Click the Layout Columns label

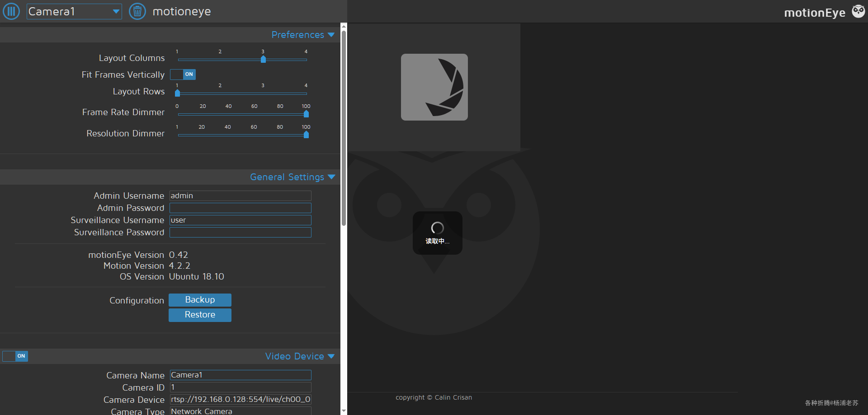coord(132,58)
